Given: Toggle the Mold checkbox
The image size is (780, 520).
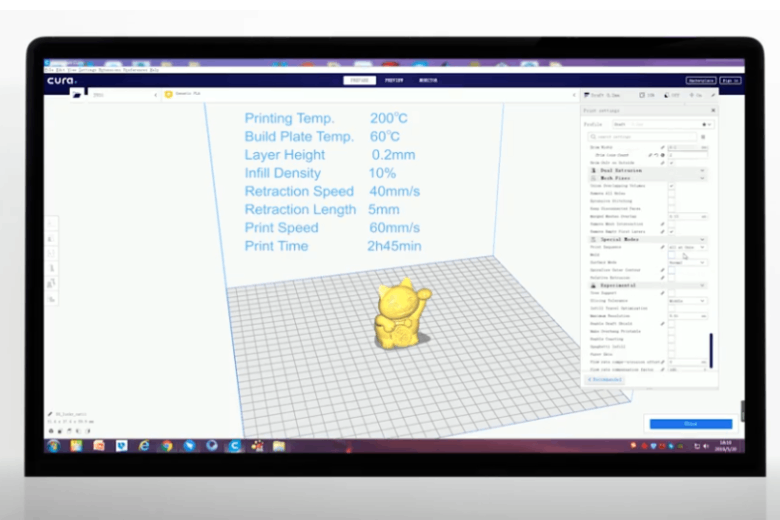Looking at the screenshot, I should (671, 254).
